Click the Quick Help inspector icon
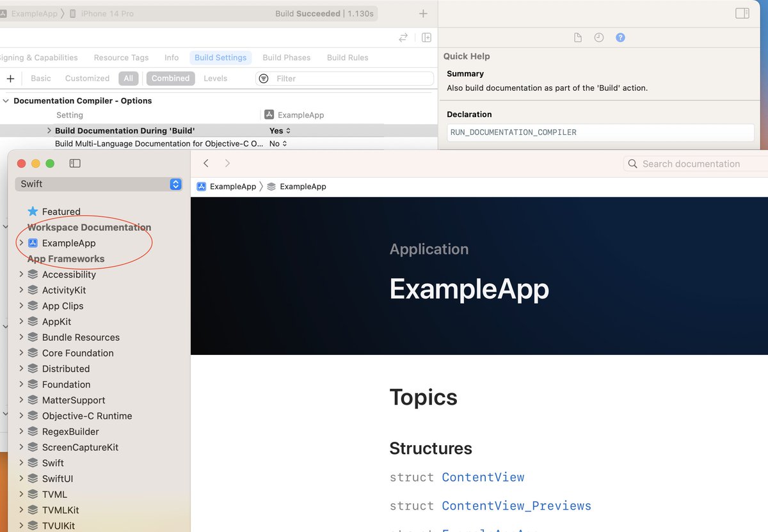Viewport: 768px width, 532px height. [620, 38]
